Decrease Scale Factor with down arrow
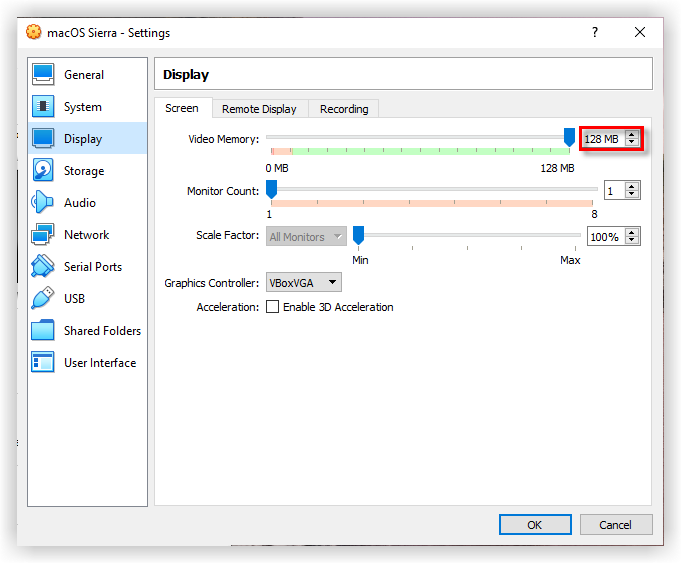682x564 pixels. coord(632,240)
